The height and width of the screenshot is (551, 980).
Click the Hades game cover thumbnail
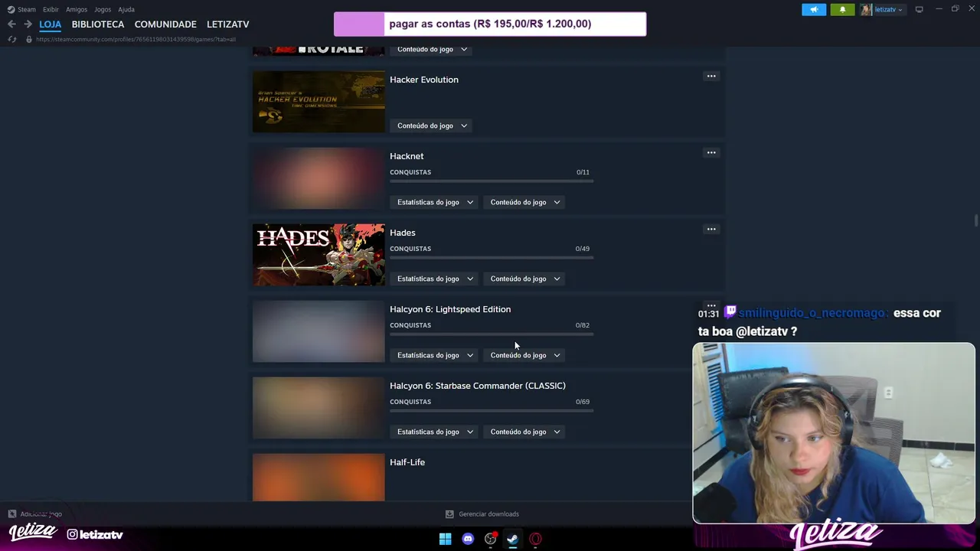tap(318, 255)
